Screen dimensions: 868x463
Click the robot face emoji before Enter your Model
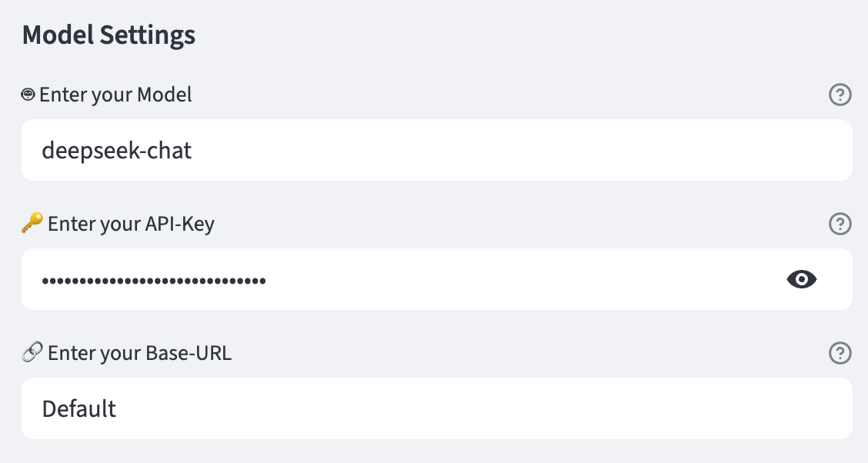[28, 95]
